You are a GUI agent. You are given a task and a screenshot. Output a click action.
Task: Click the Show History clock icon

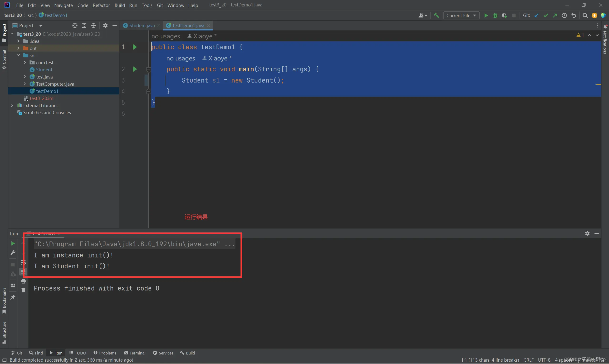click(564, 15)
